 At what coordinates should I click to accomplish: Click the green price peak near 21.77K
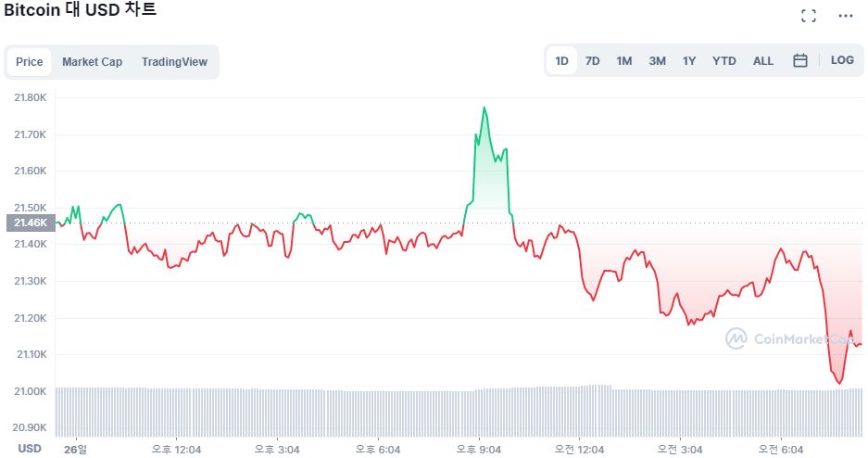(484, 108)
